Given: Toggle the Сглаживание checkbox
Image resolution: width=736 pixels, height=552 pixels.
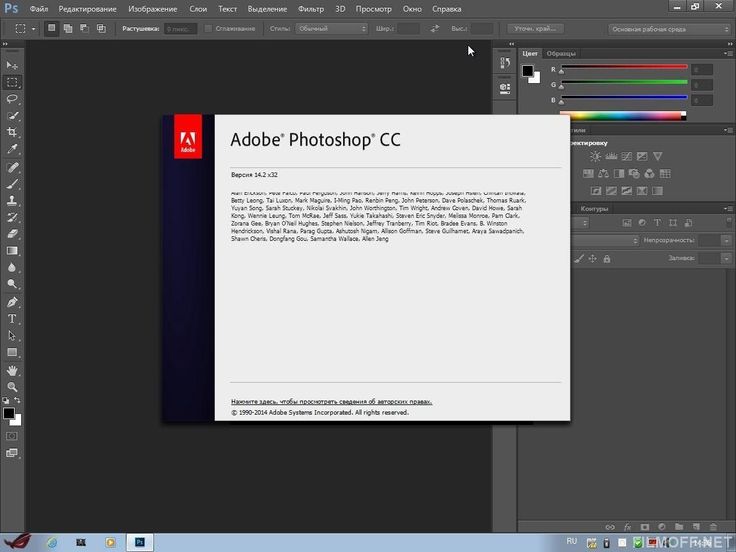Looking at the screenshot, I should tap(208, 29).
